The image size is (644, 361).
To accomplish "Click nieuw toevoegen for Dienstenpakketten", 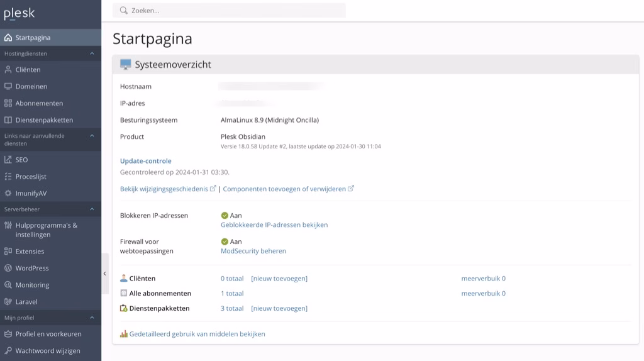I will pos(279,308).
